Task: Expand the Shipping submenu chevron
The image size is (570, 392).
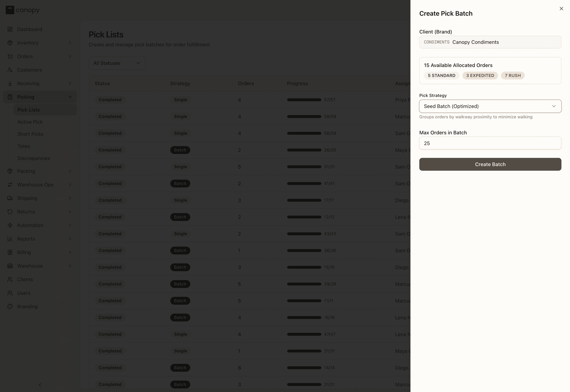Action: 70,198
